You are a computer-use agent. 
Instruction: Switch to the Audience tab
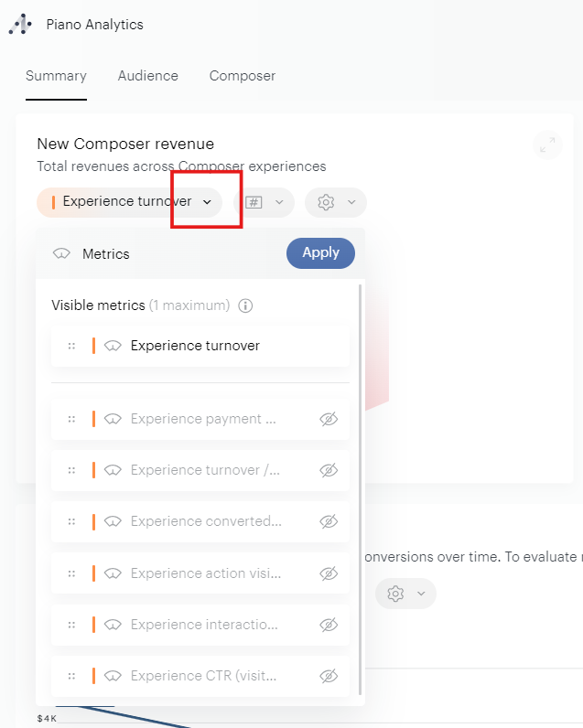coord(147,76)
